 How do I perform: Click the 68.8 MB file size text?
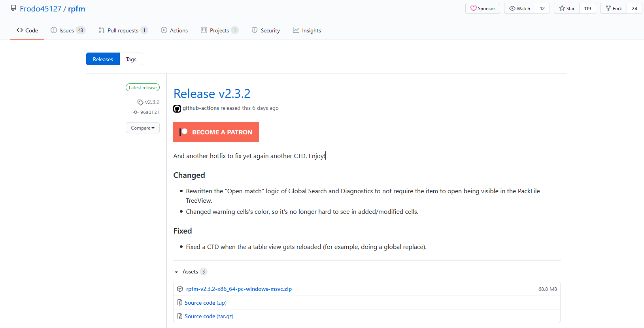[548, 289]
